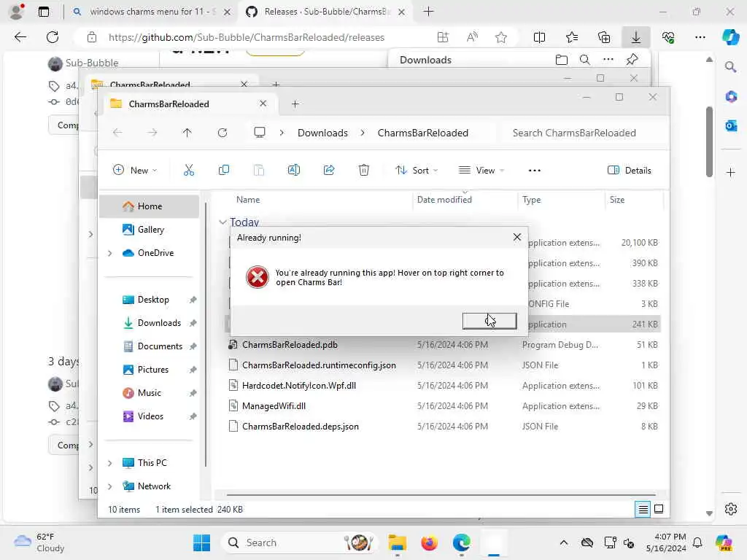Show hidden system tray icons chevron

coord(564,542)
